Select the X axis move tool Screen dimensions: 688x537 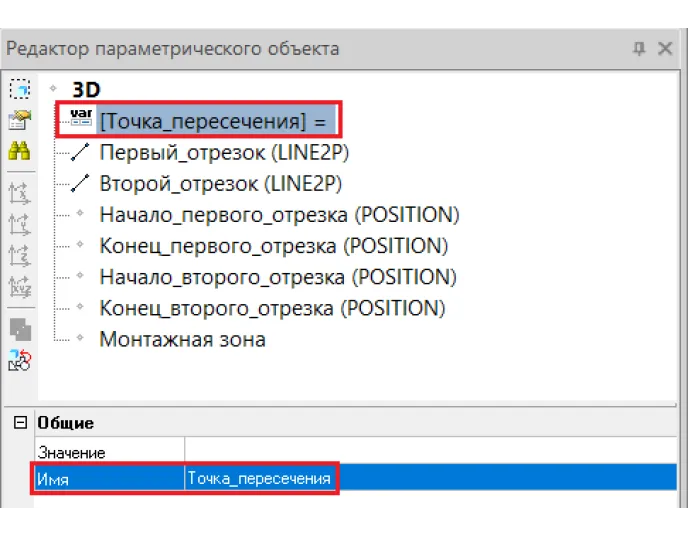[20, 193]
